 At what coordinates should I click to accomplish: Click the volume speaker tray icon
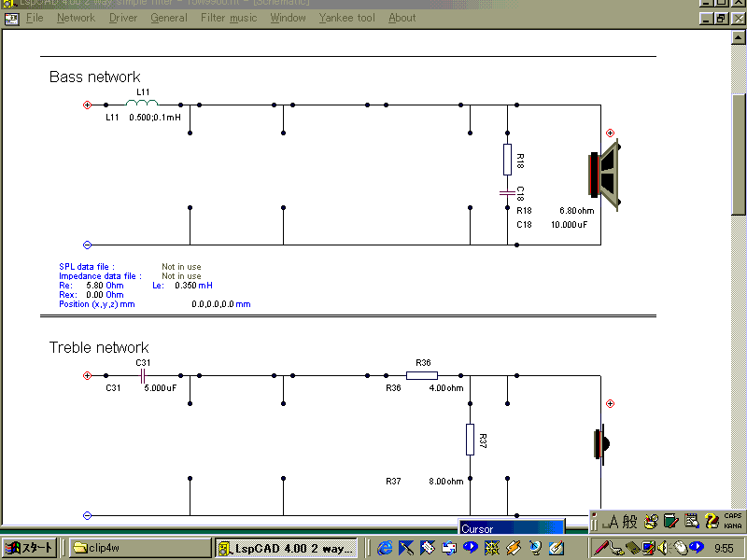tap(663, 548)
